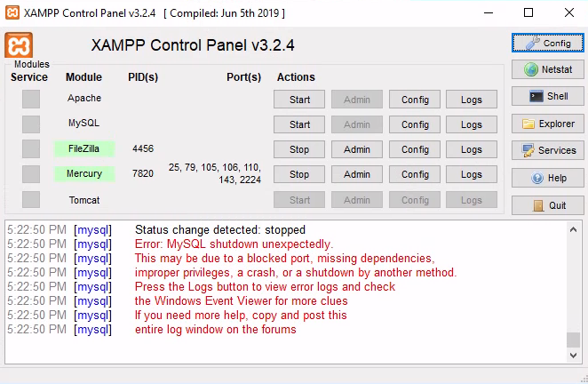
Task: Open Help question mark button
Action: [547, 178]
